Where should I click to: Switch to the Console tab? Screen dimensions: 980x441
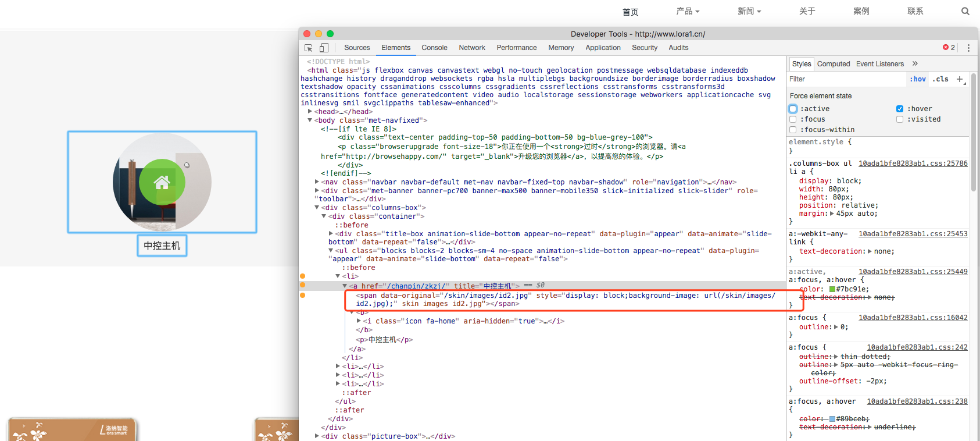tap(434, 48)
